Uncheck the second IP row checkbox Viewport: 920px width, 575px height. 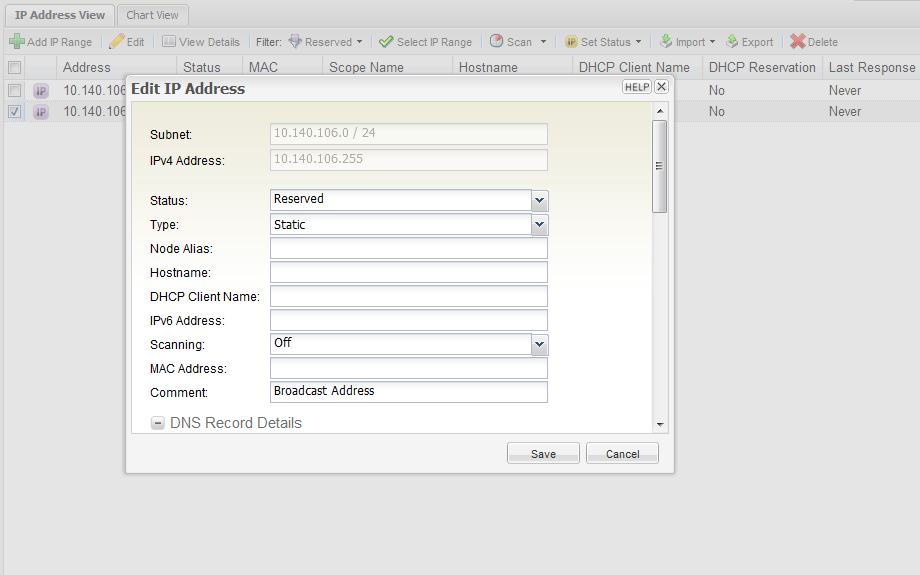coord(15,111)
